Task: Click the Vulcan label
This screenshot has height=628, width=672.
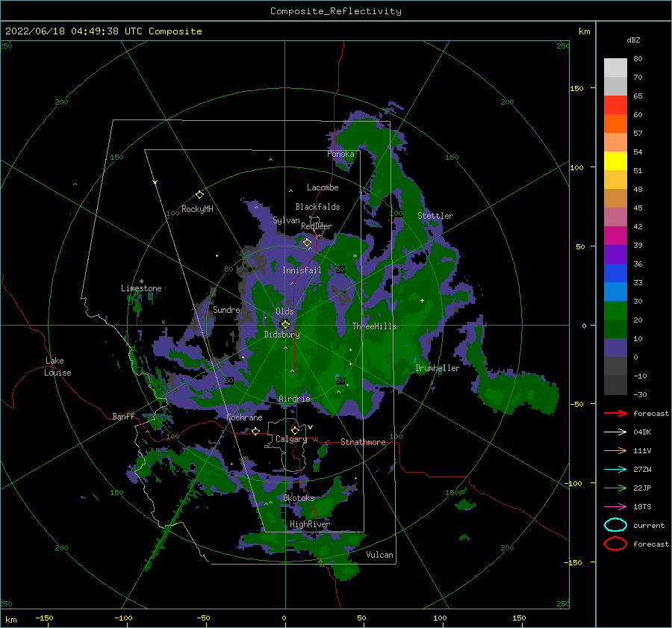Action: coord(380,555)
